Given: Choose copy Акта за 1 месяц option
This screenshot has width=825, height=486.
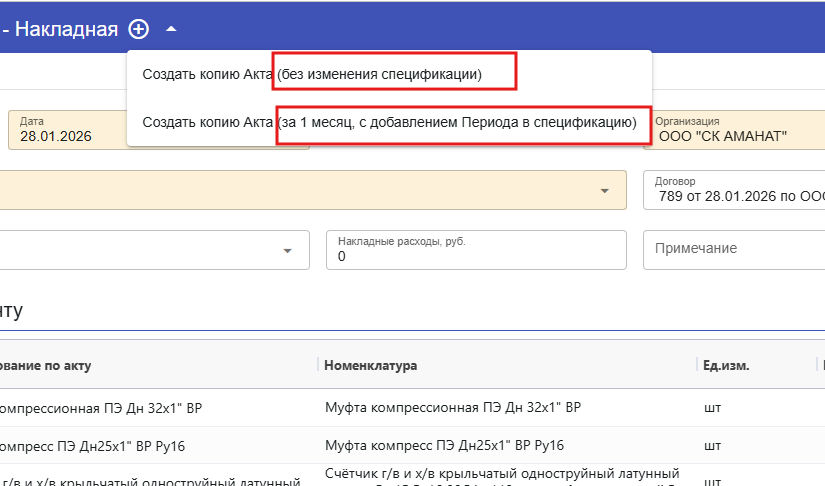Looking at the screenshot, I should tap(389, 122).
